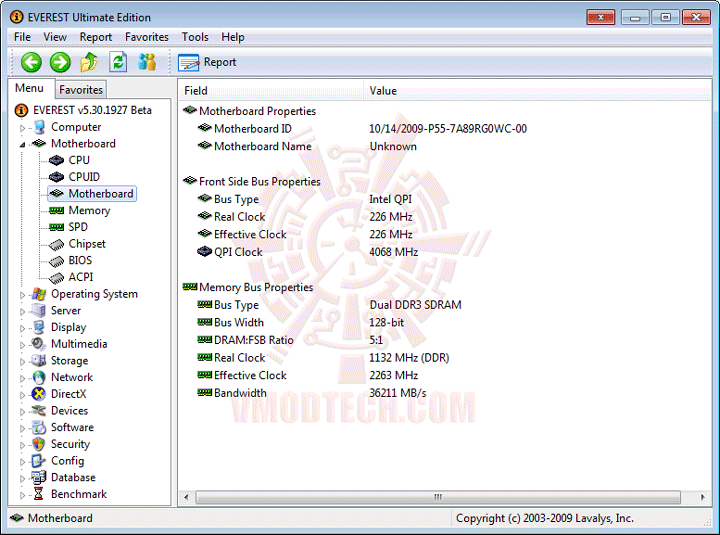Expand the Devices tree node
This screenshot has width=720, height=535.
pyautogui.click(x=22, y=411)
